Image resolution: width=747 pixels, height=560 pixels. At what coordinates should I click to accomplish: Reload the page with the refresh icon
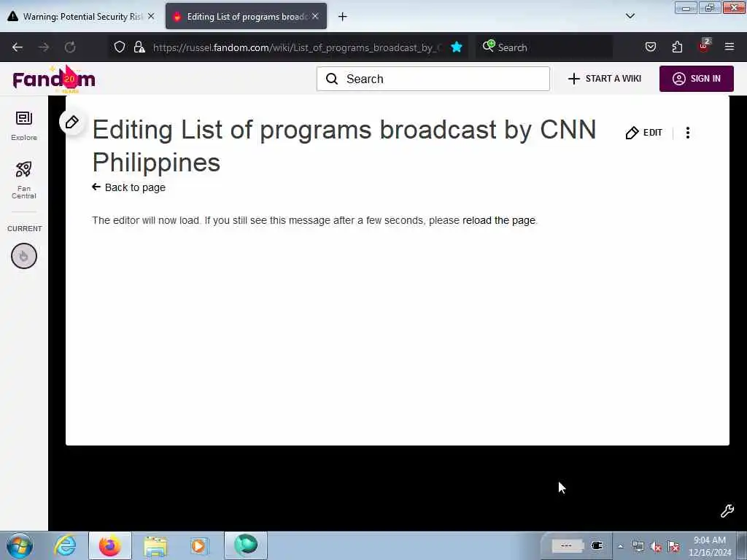pyautogui.click(x=70, y=47)
